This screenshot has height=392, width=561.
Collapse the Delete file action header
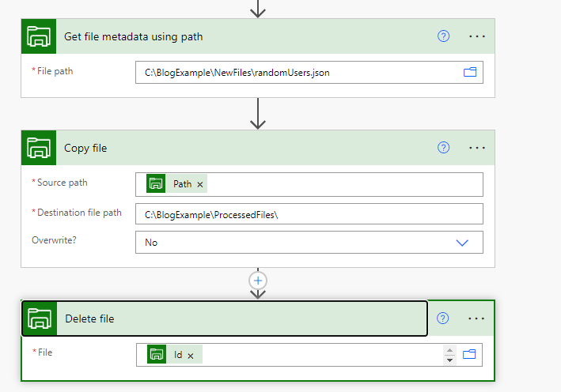pyautogui.click(x=237, y=318)
